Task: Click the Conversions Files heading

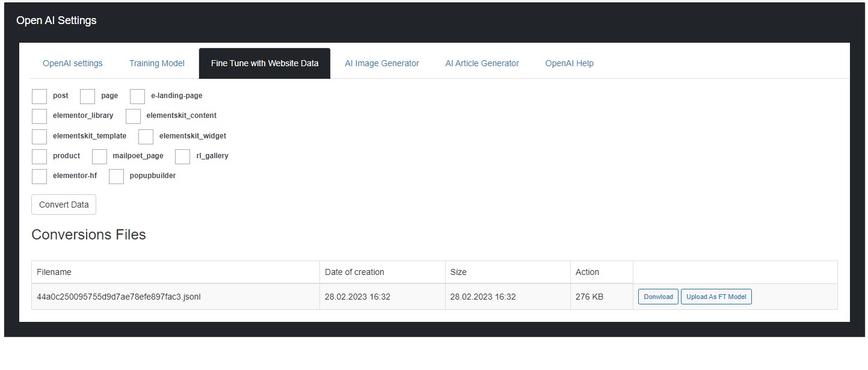Action: [88, 235]
